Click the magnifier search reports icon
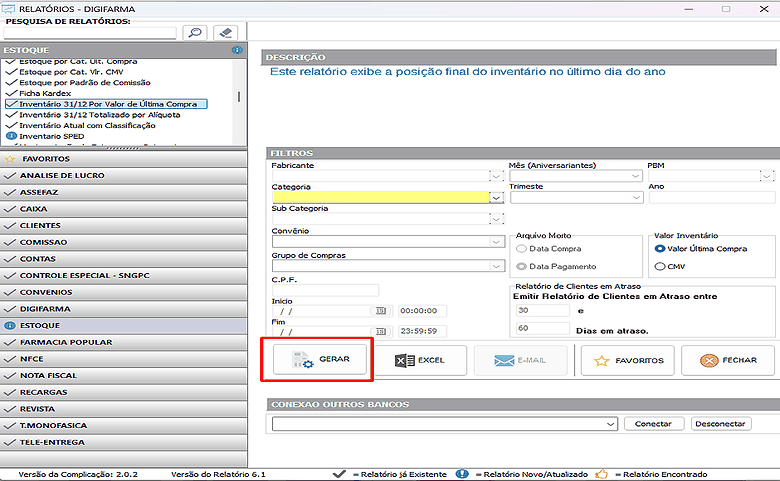Image resolution: width=780 pixels, height=481 pixels. tap(195, 33)
